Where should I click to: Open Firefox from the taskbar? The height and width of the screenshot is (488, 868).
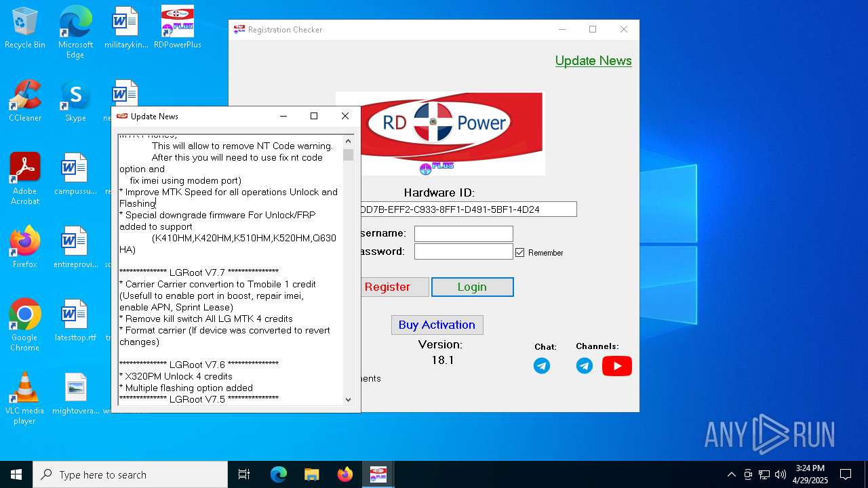(x=344, y=474)
